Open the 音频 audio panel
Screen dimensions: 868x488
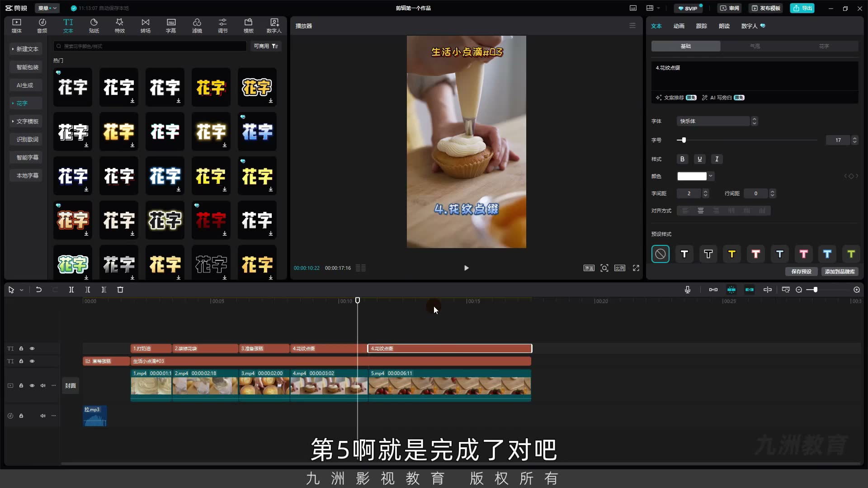point(42,26)
